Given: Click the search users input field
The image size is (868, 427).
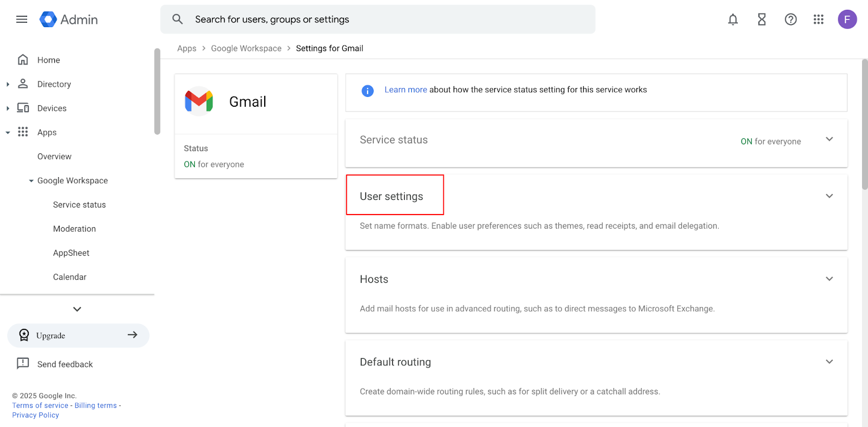Looking at the screenshot, I should 378,20.
